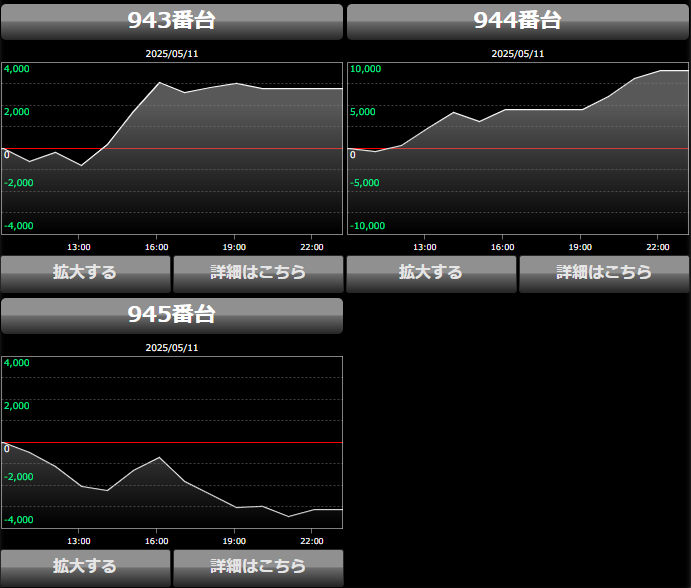
Task: Click the 2025/05/11 date above the 944番台 chart
Action: pos(518,54)
